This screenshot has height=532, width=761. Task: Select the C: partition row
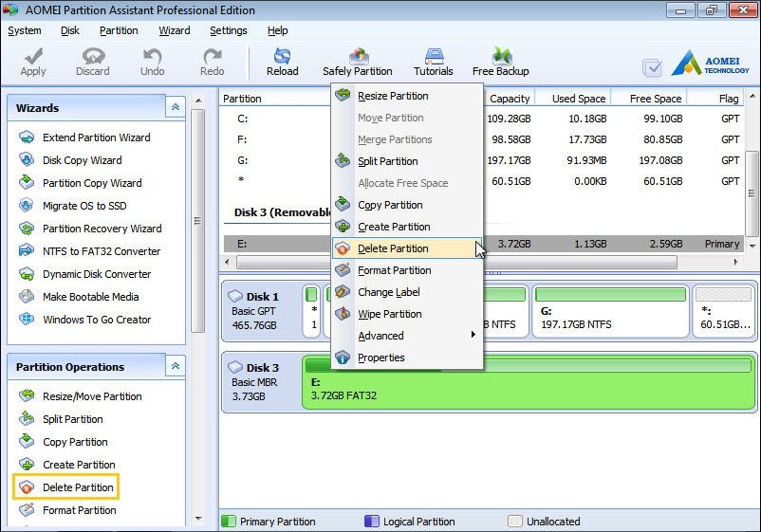pyautogui.click(x=483, y=119)
